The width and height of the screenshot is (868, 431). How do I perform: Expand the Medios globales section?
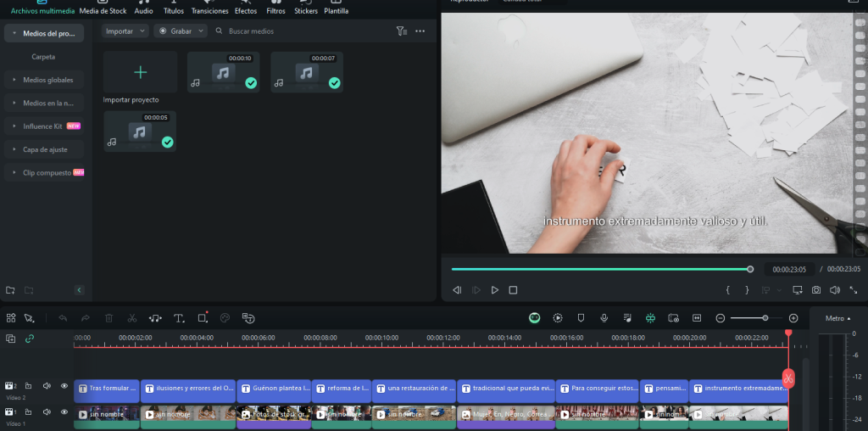(x=47, y=80)
